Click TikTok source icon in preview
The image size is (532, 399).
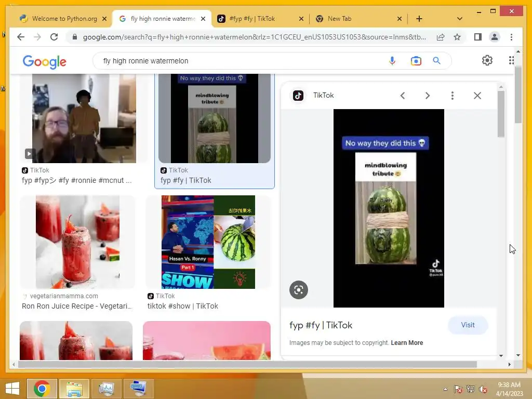pos(298,96)
